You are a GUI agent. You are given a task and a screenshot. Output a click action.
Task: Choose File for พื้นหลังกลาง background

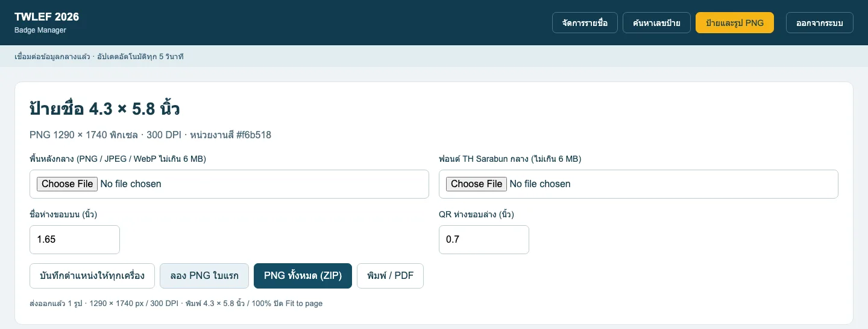coord(67,184)
